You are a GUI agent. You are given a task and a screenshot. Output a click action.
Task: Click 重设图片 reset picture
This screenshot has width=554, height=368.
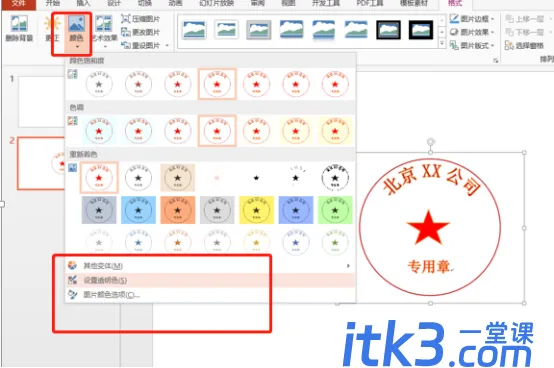click(140, 45)
